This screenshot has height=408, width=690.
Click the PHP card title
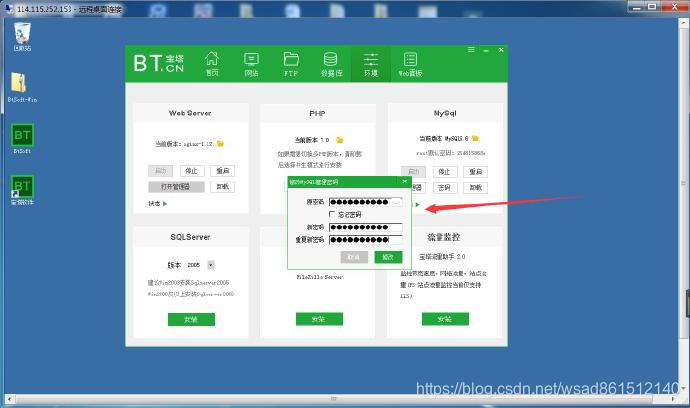pyautogui.click(x=317, y=113)
